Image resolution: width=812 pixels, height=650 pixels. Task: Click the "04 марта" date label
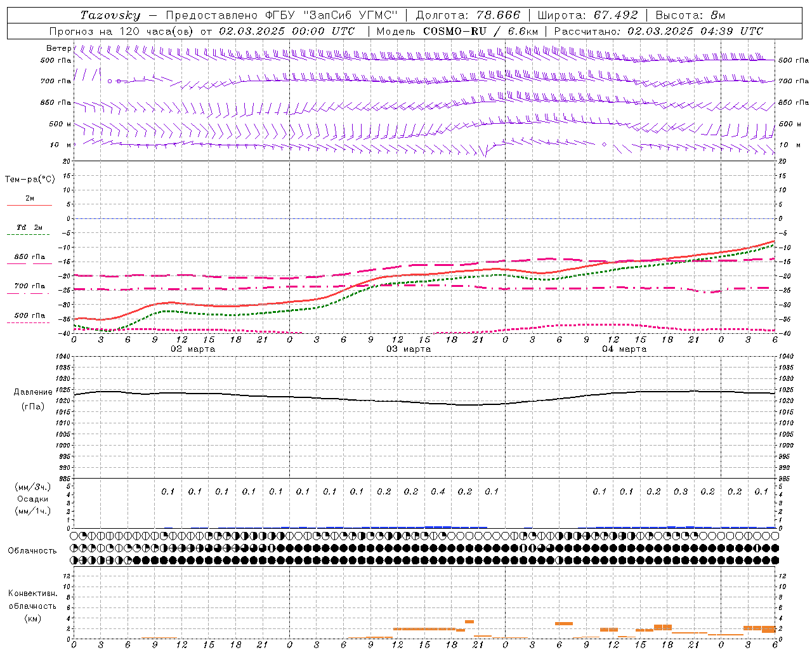tap(624, 349)
